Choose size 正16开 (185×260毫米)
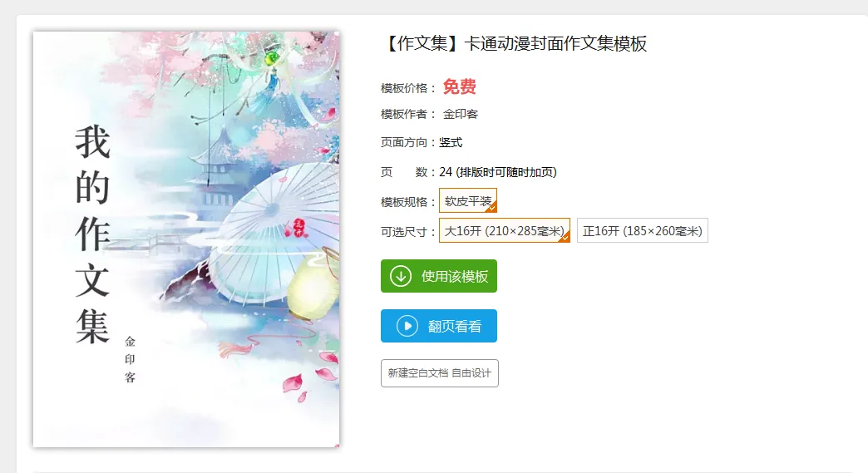 (642, 230)
